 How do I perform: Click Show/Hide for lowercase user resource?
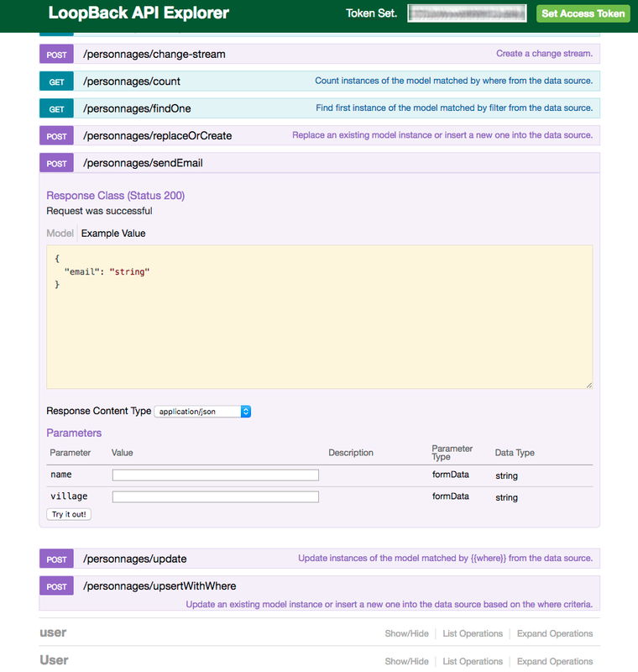pos(406,633)
